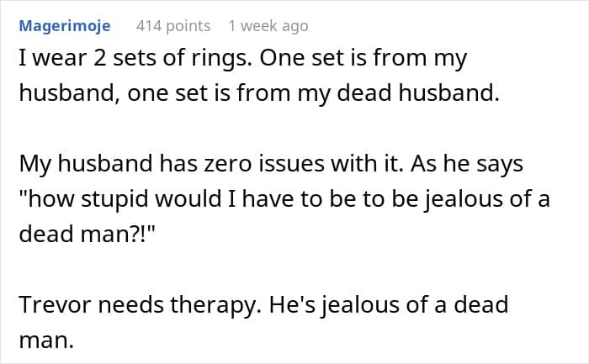Click the word 'Trevor' in the comment
Viewport: 589px width, 364px height.
point(56,304)
